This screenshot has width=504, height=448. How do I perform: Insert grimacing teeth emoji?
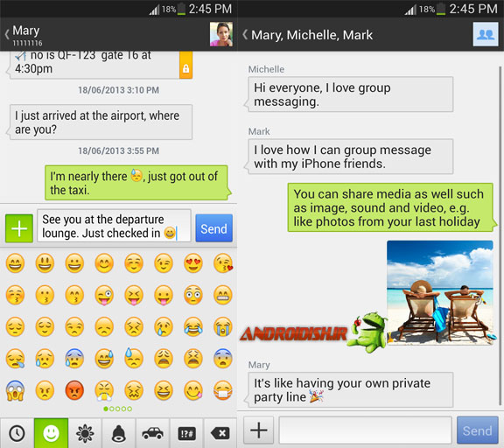point(223,295)
